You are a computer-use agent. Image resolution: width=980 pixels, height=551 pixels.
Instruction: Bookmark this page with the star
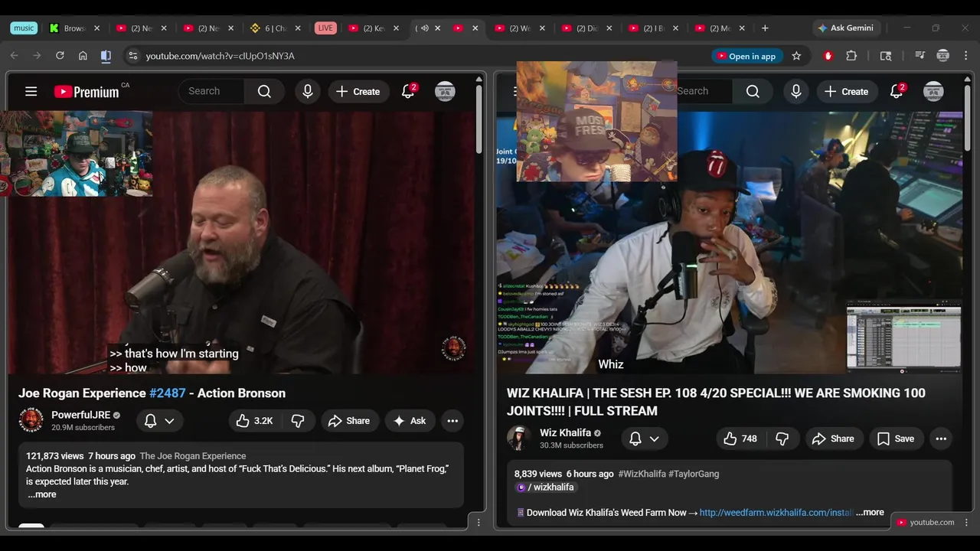(x=796, y=56)
